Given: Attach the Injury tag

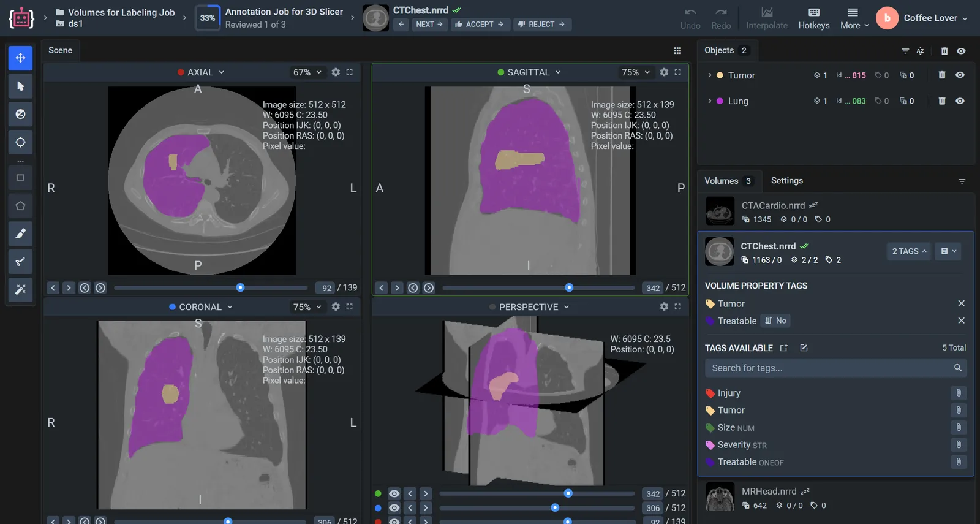Looking at the screenshot, I should (959, 393).
